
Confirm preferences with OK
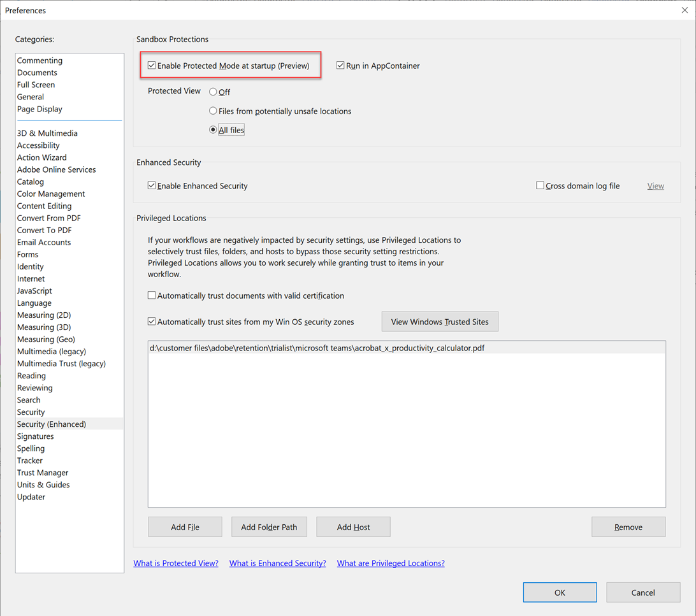point(560,592)
